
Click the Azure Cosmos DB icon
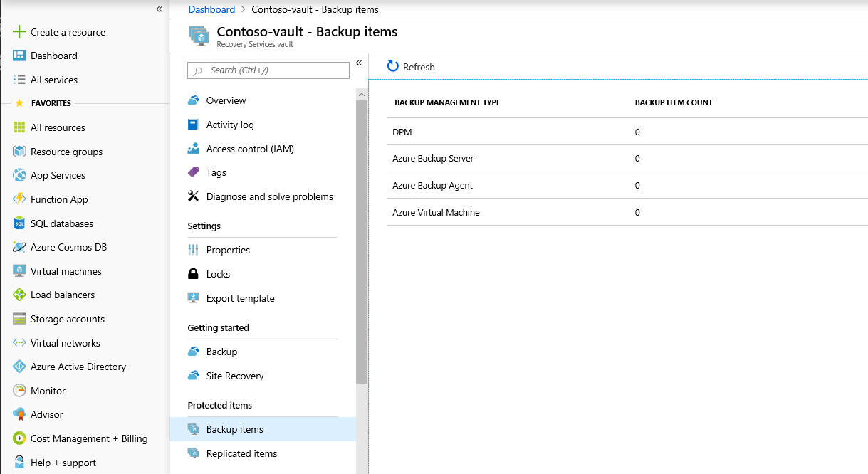pyautogui.click(x=19, y=247)
